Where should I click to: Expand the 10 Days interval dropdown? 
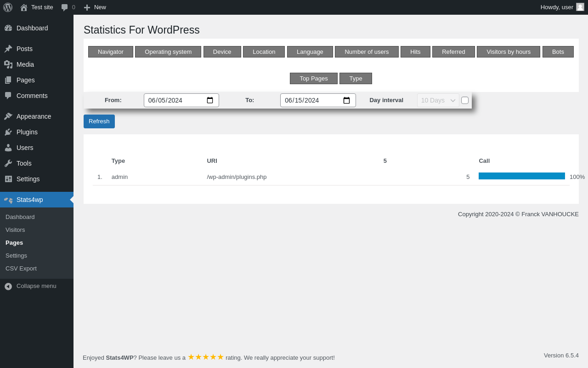click(x=438, y=100)
